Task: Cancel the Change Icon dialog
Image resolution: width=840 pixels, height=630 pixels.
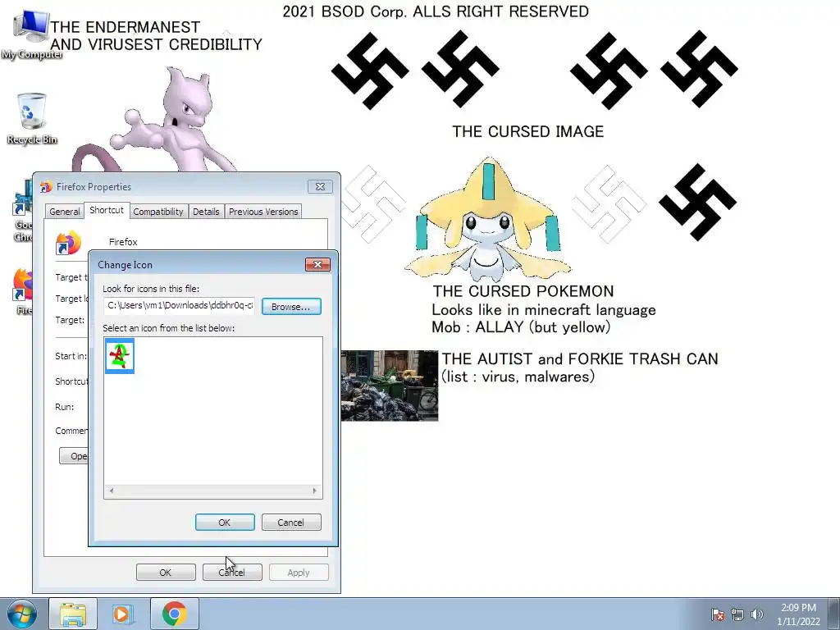Action: (291, 523)
